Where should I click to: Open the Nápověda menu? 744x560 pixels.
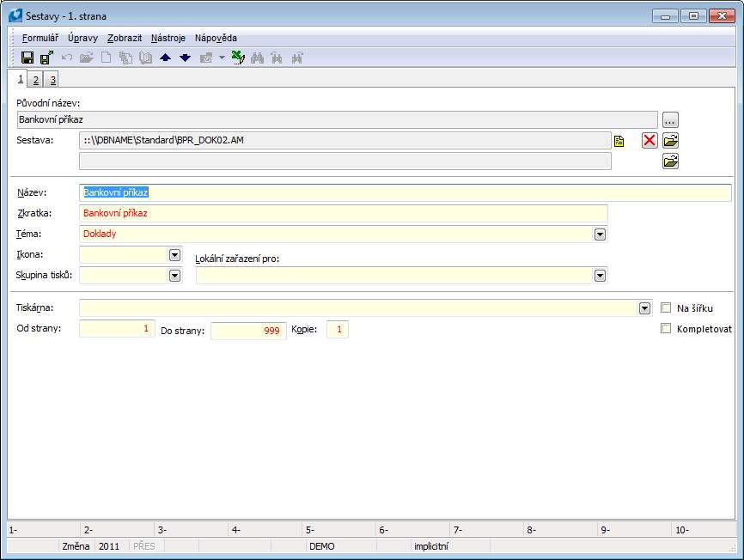click(216, 38)
